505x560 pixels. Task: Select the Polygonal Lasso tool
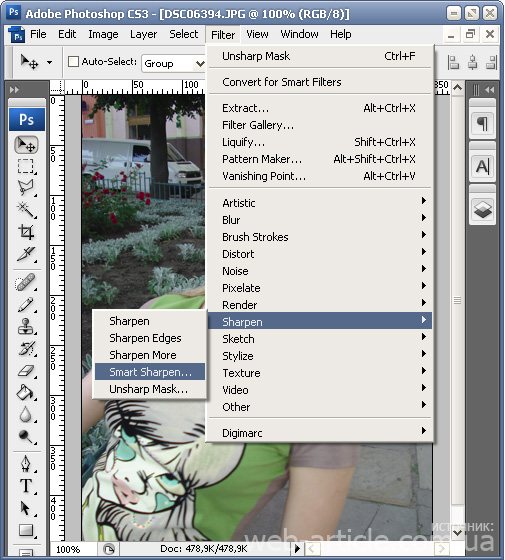pos(26,188)
